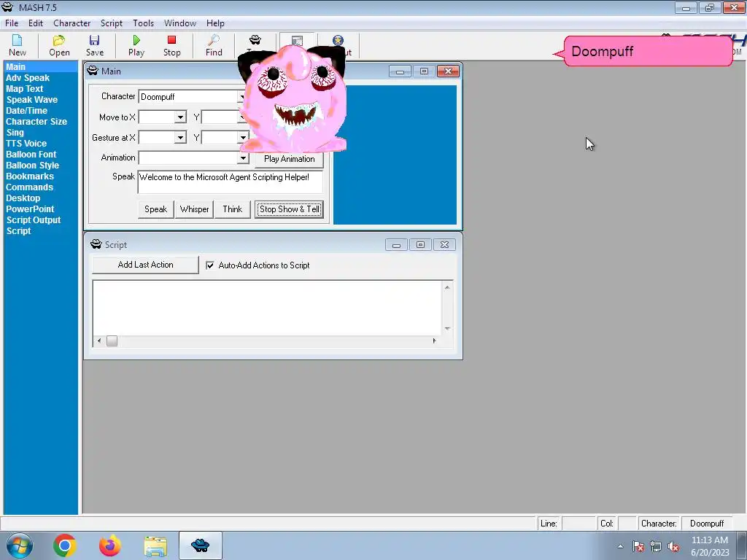
Task: Select Adv Speak in the sidebar
Action: click(x=28, y=77)
